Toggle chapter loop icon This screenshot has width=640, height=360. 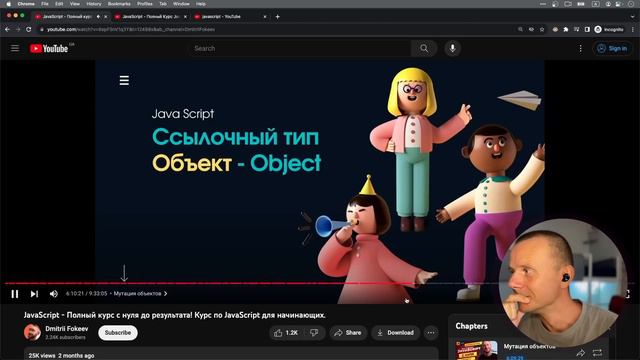tap(597, 353)
